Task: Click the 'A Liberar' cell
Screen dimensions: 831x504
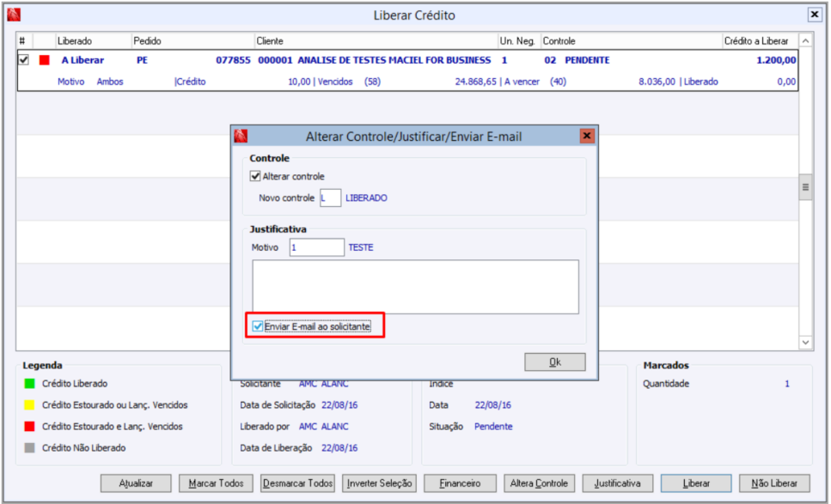Action: tap(82, 60)
